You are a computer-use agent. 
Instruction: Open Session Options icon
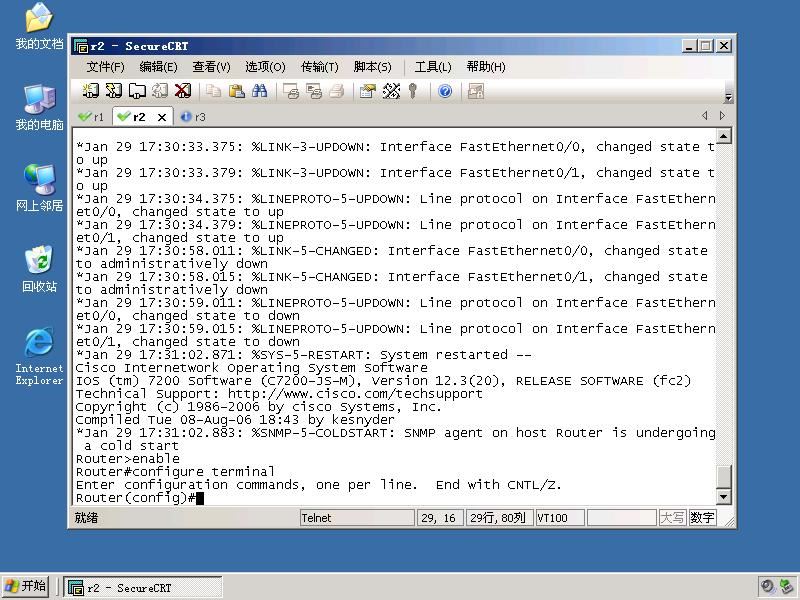[x=368, y=91]
